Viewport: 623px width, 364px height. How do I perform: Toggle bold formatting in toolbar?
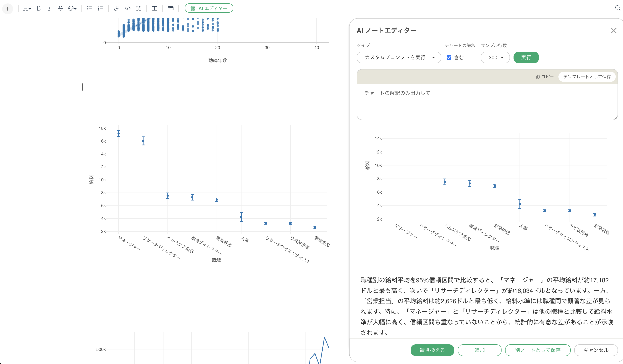39,8
